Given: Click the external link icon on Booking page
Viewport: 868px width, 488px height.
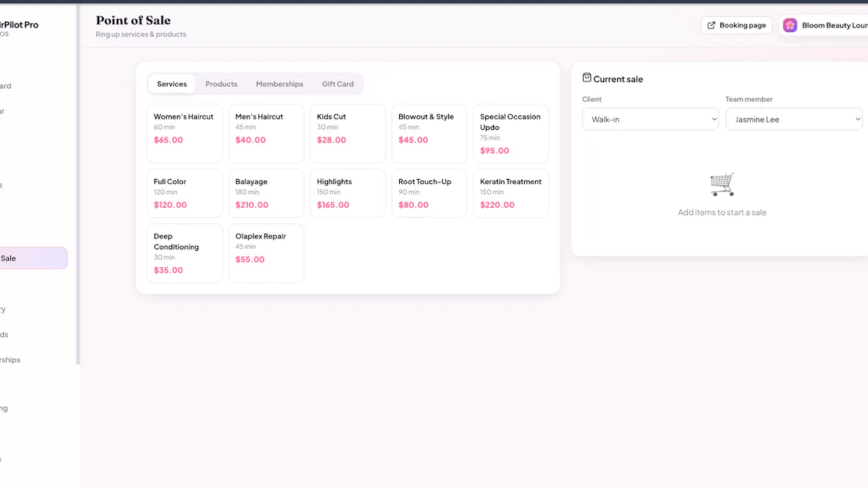Looking at the screenshot, I should coord(711,25).
